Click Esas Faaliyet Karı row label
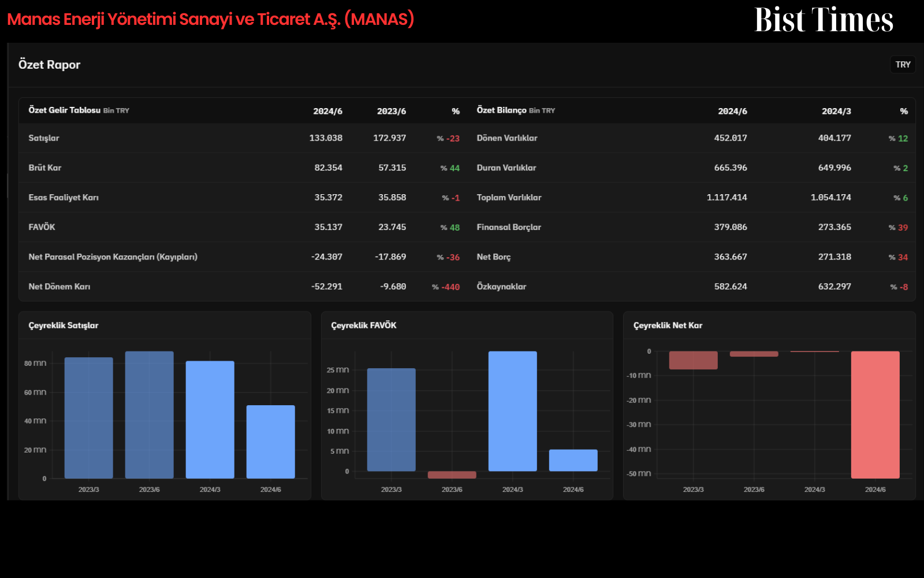 click(x=64, y=198)
